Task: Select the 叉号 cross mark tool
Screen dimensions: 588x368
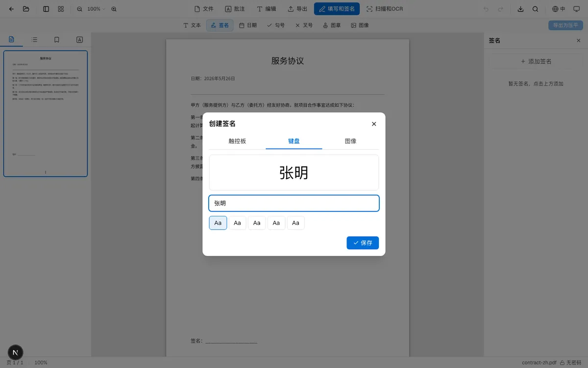Action: click(x=304, y=25)
